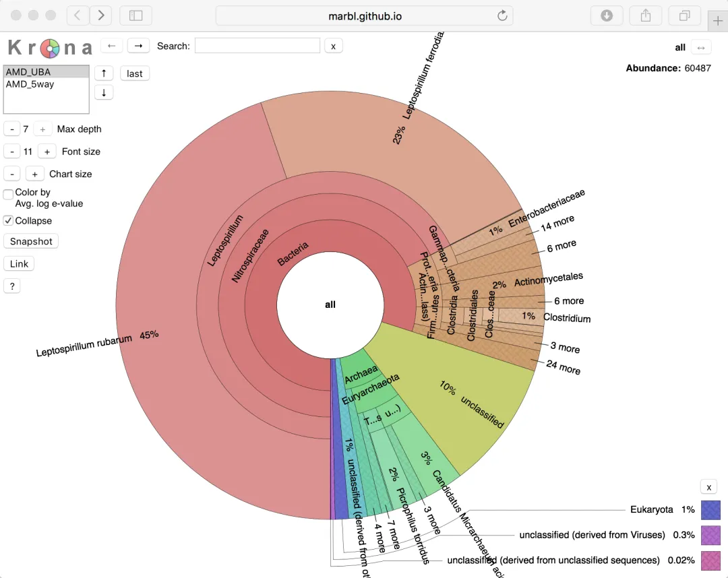Focus the Search input field
728x578 pixels.
pos(257,46)
